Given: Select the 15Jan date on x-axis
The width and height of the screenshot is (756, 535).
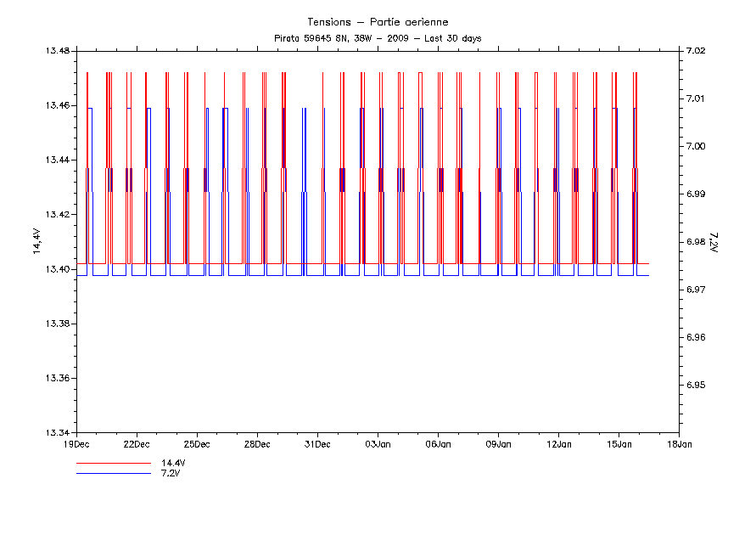Looking at the screenshot, I should click(619, 443).
